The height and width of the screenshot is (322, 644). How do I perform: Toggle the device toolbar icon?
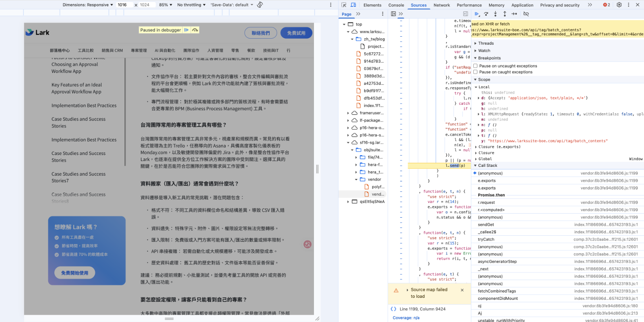[353, 5]
